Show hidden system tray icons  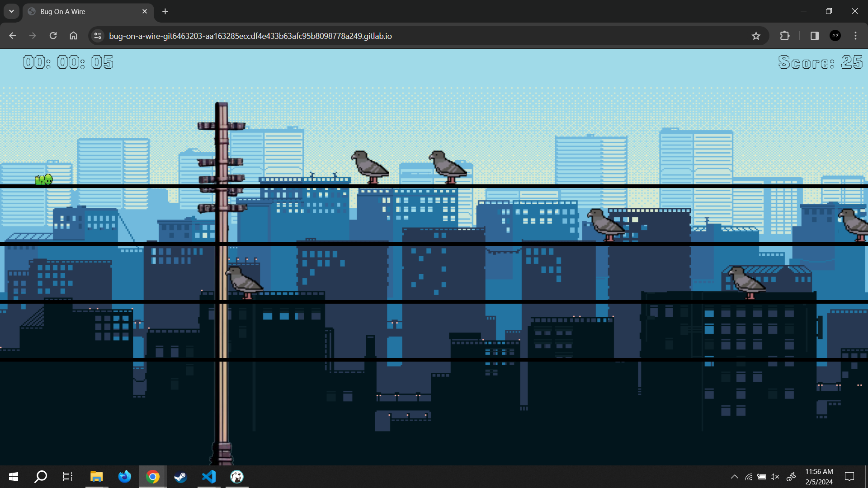coord(734,477)
